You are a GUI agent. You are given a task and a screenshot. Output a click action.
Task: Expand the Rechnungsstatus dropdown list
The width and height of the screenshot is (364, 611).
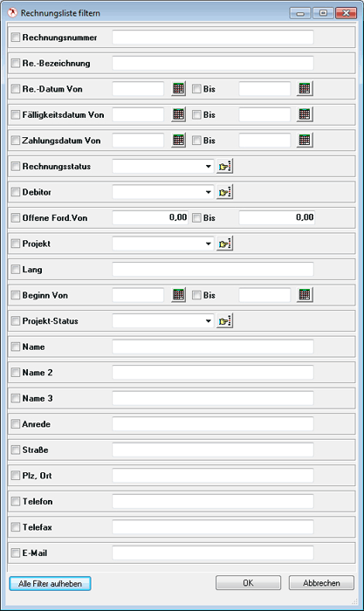(209, 167)
